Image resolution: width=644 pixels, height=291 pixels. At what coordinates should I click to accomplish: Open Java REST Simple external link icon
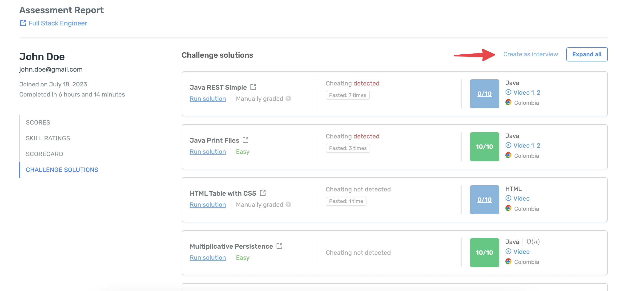click(x=253, y=87)
